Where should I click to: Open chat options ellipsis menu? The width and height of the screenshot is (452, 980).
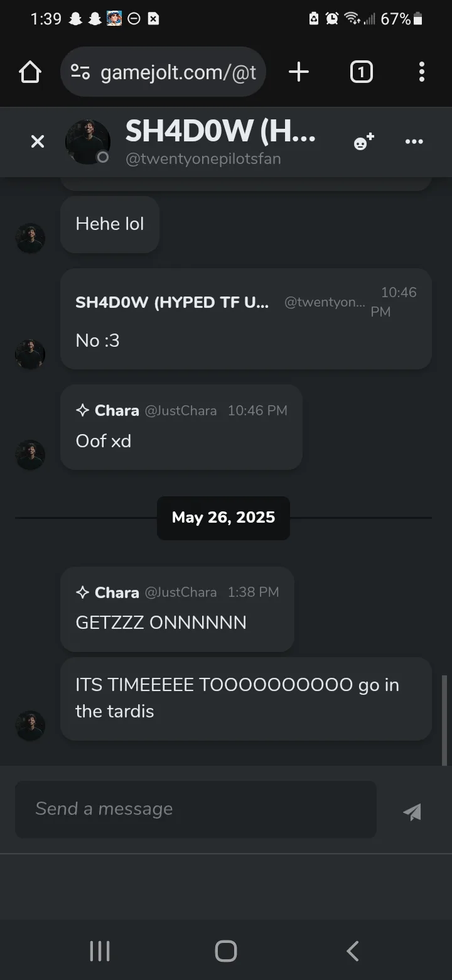tap(414, 142)
